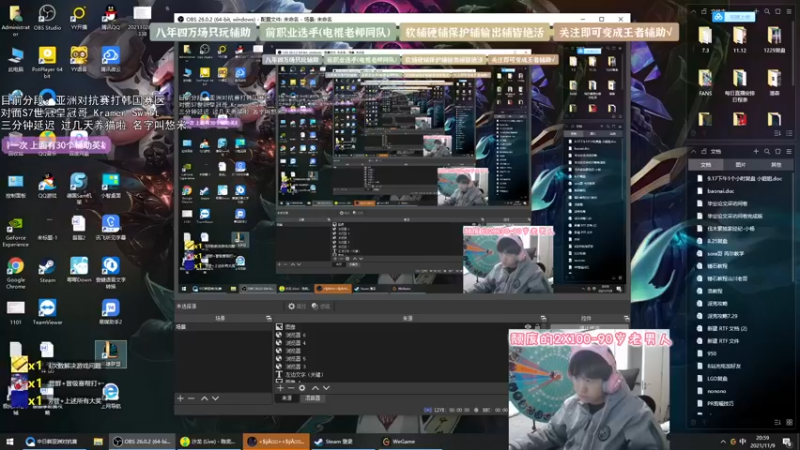Image resolution: width=800 pixels, height=450 pixels.
Task: Open the 讯飞听见字幕 desktop shortcut
Action: pos(110,228)
